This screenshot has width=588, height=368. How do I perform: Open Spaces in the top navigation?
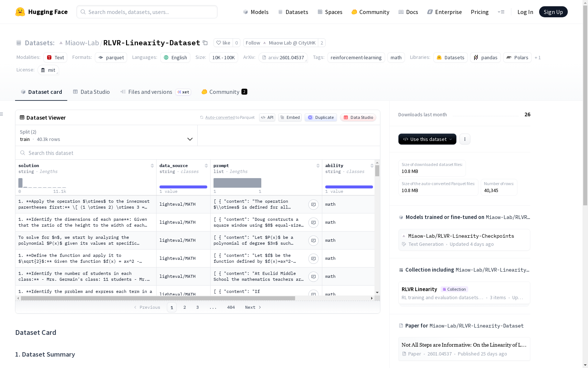click(x=330, y=12)
